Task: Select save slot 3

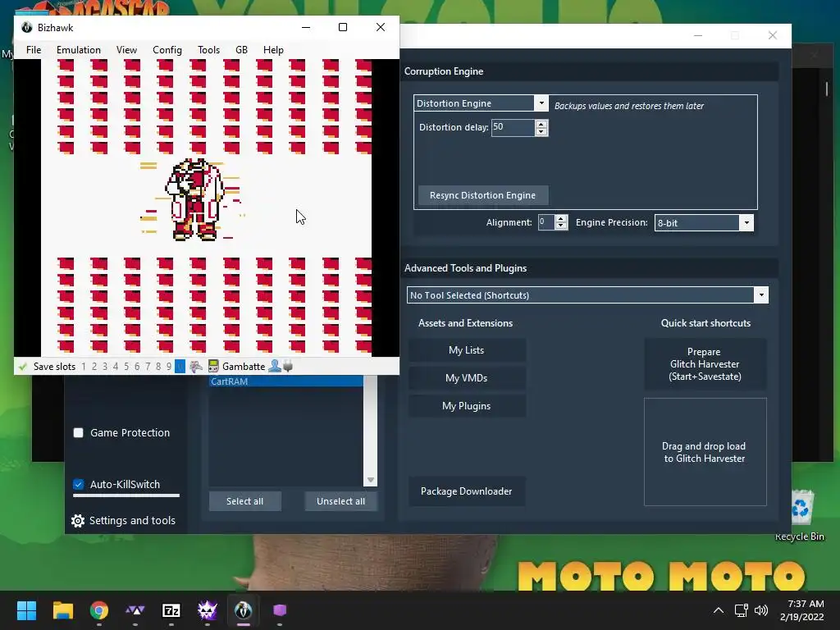Action: (105, 367)
